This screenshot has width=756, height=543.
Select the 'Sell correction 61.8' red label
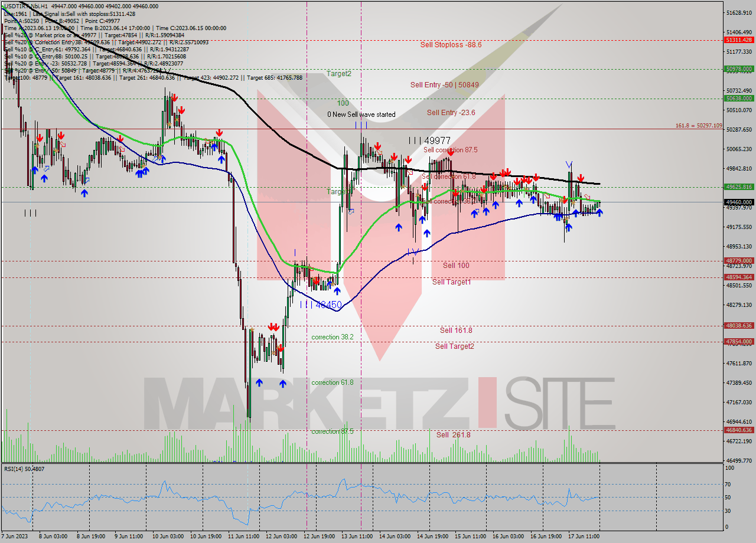pyautogui.click(x=448, y=176)
